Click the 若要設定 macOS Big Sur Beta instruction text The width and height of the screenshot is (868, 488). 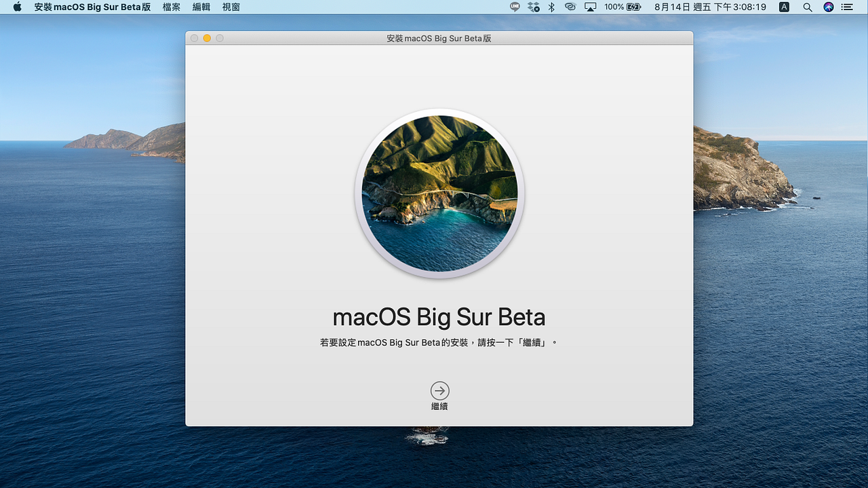439,343
